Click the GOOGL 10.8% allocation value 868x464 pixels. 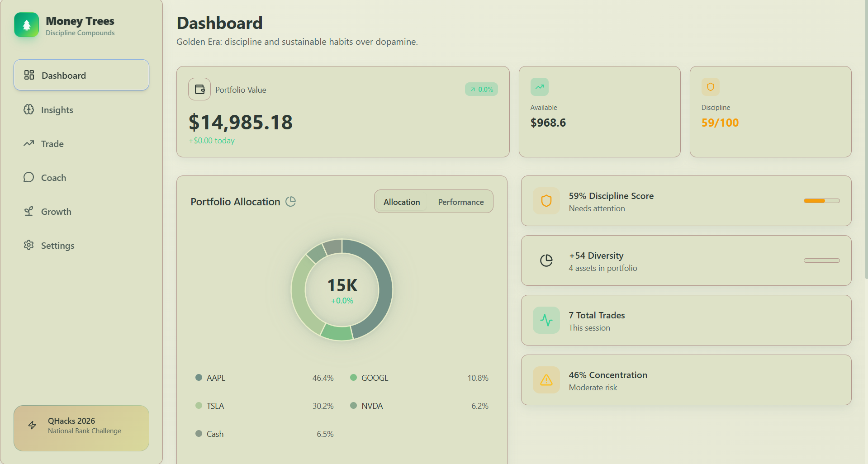(x=478, y=378)
